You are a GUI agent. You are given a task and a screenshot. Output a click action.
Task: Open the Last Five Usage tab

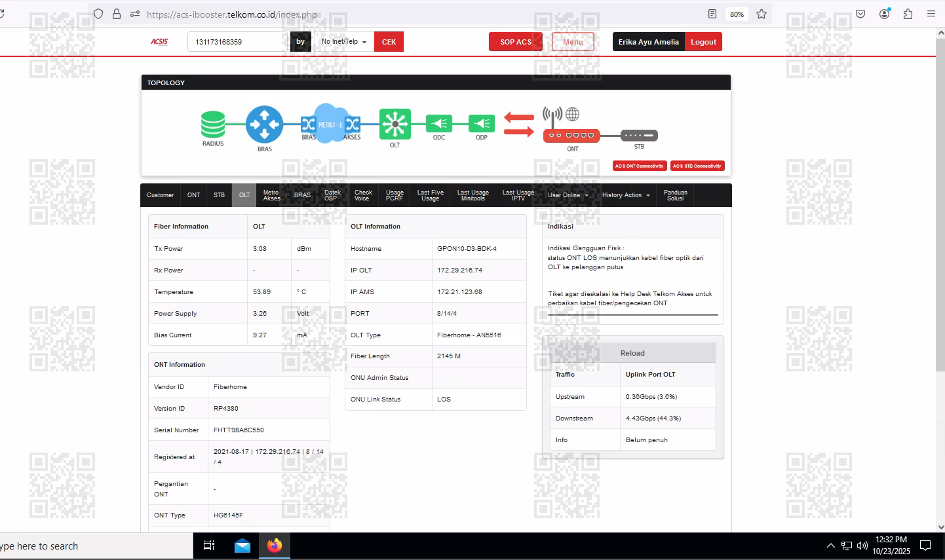pos(430,195)
